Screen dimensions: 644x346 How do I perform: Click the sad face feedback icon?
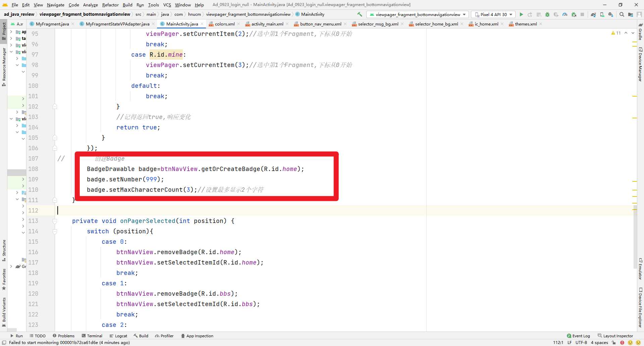click(x=638, y=343)
